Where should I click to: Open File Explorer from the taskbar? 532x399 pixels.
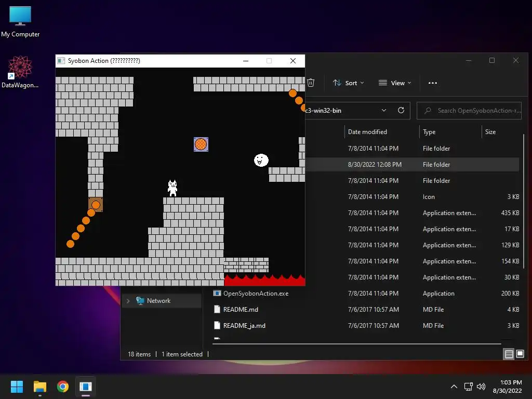click(39, 387)
